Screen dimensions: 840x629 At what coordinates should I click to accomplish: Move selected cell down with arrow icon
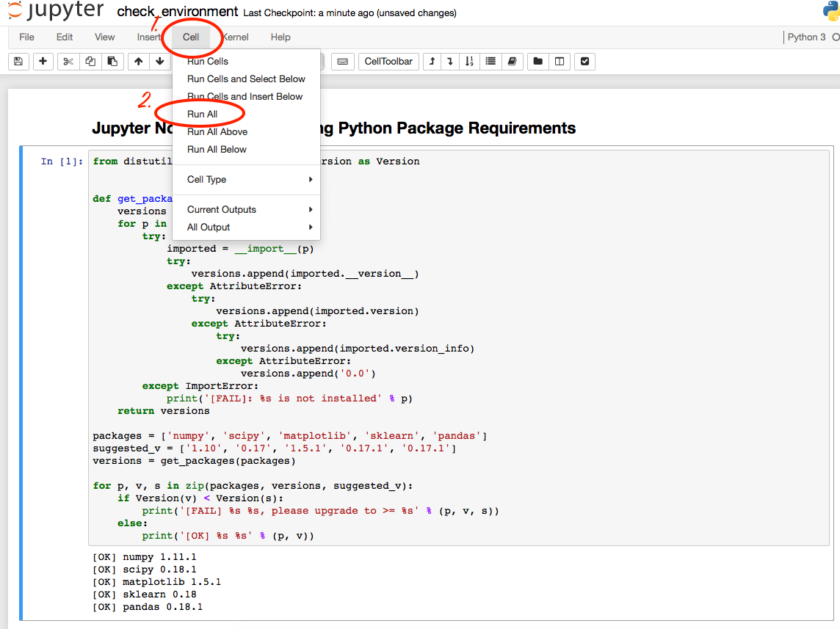pos(159,62)
